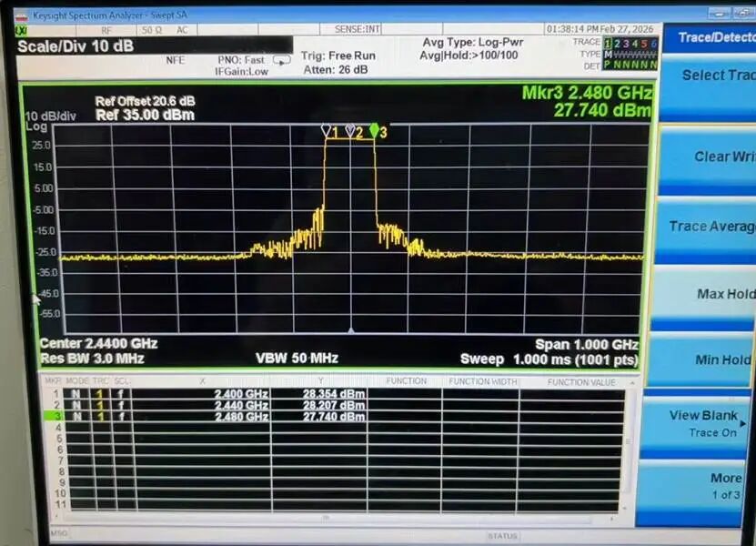Select marker row 2 at 2.440 GHz
756x546 pixels.
[335, 405]
